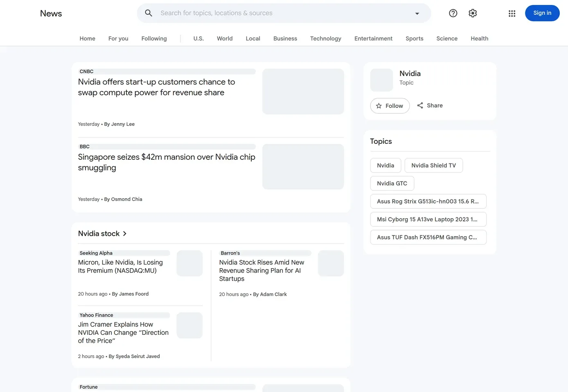This screenshot has width=568, height=392.
Task: Click the News logo text
Action: pos(51,13)
